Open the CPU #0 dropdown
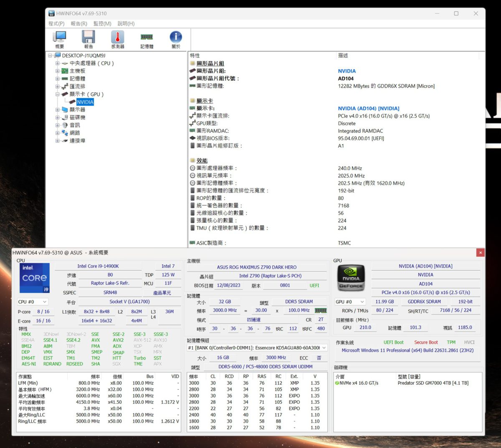This screenshot has height=448, width=501. (33, 302)
